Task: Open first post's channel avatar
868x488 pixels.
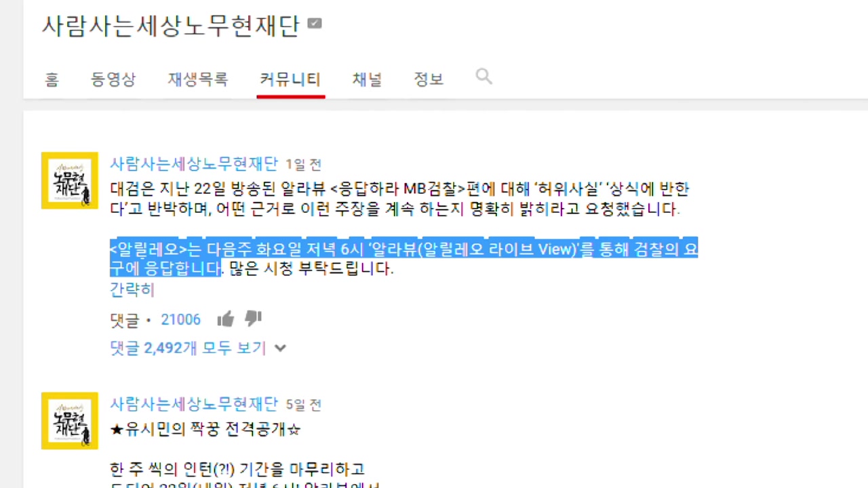Action: tap(70, 180)
